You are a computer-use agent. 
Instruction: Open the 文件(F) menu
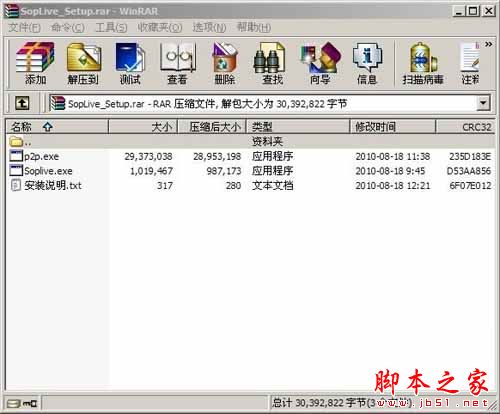[x=24, y=27]
